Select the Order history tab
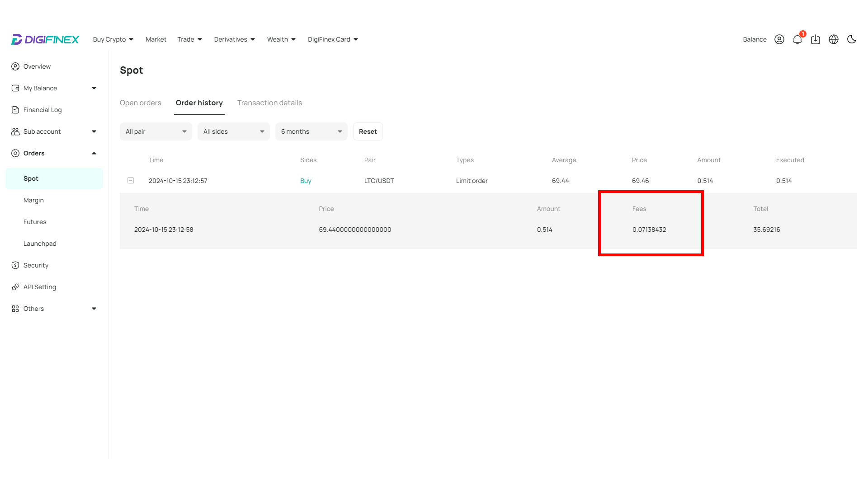Screen dimensions: 868x488 [199, 103]
